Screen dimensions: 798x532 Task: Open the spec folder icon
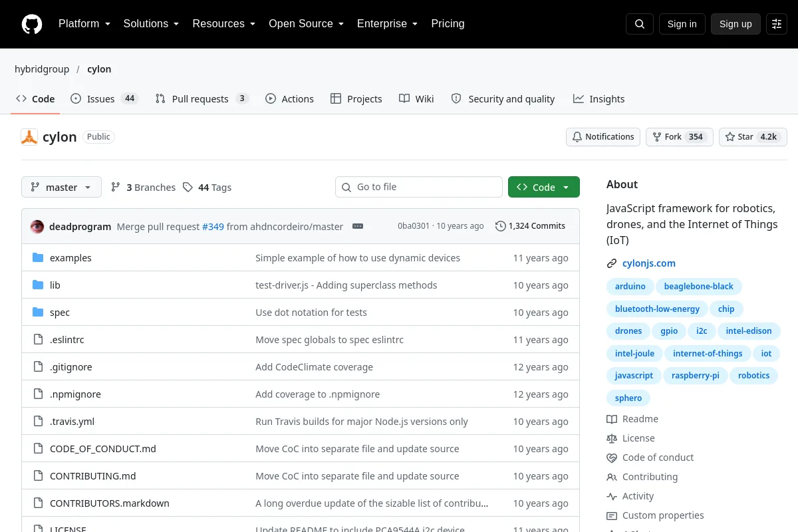coord(38,313)
